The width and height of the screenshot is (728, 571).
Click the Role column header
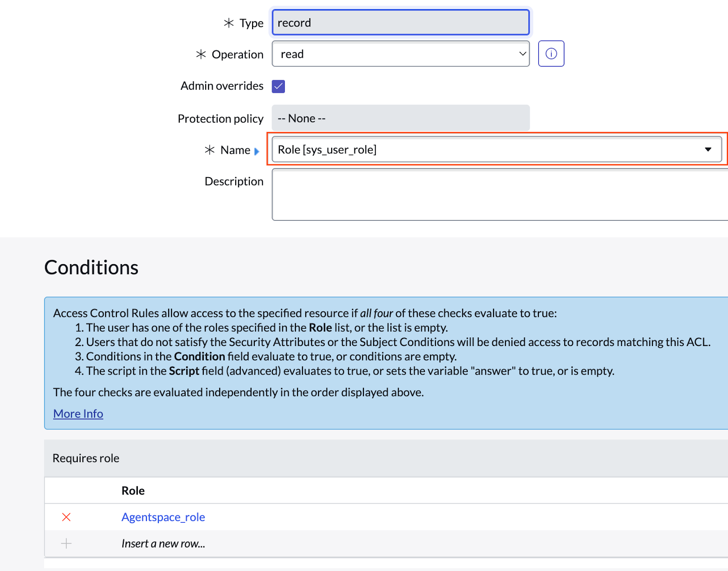point(133,490)
